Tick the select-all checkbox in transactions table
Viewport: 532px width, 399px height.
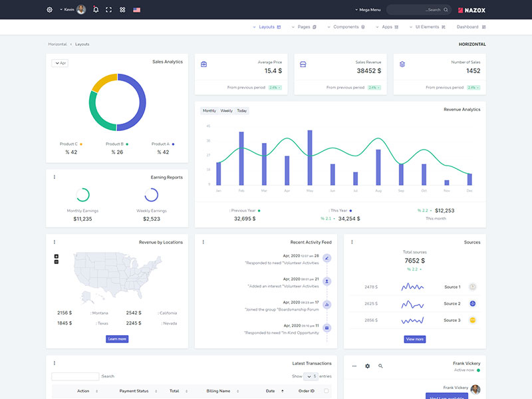326,391
